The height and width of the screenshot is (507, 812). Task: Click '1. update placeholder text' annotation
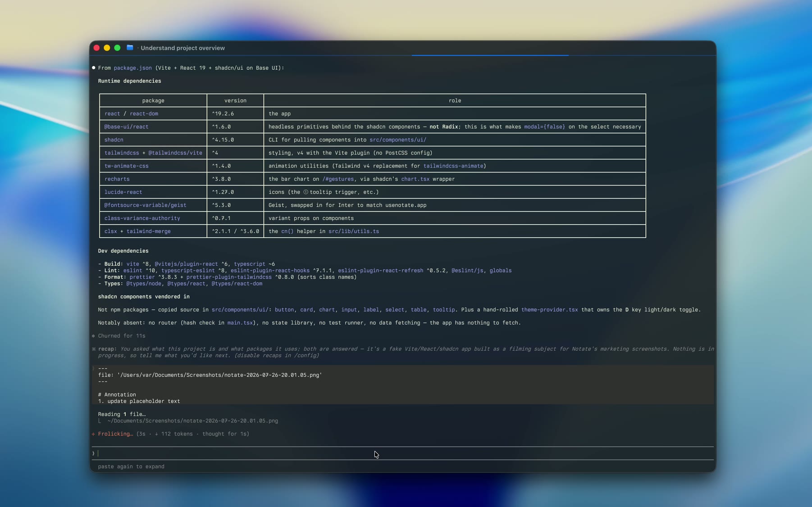coord(139,401)
